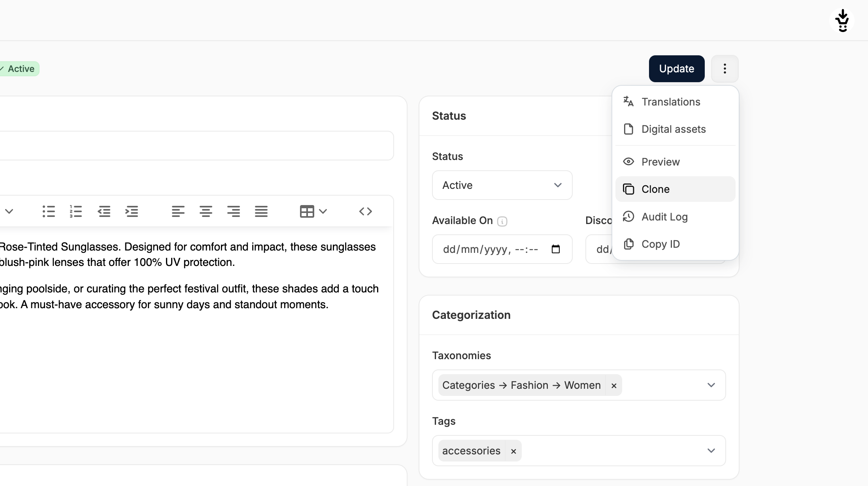Insert a bulleted list
This screenshot has width=868, height=486.
(49, 211)
